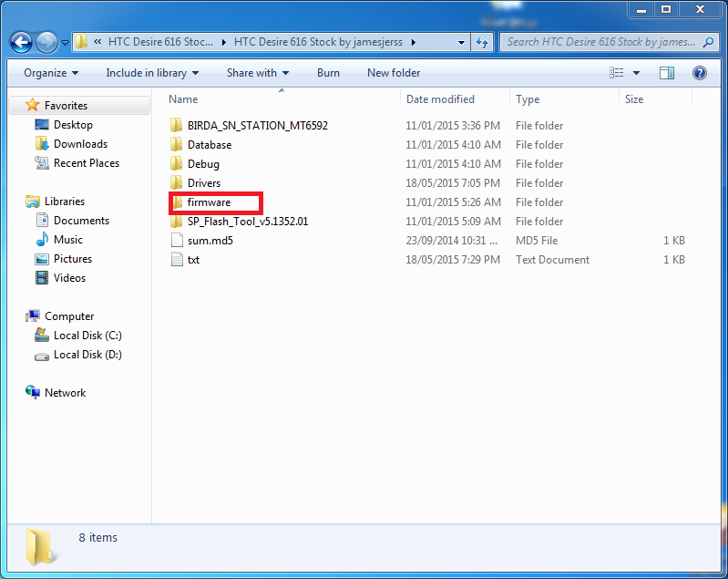Select the BIRDA_SN_STATION_MT6592 folder icon
The image size is (728, 579).
click(177, 126)
